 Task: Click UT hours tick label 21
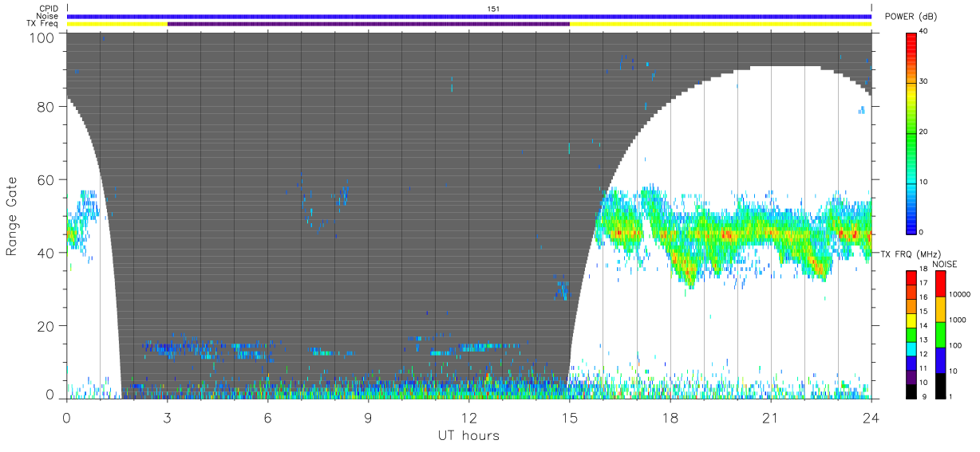point(771,418)
